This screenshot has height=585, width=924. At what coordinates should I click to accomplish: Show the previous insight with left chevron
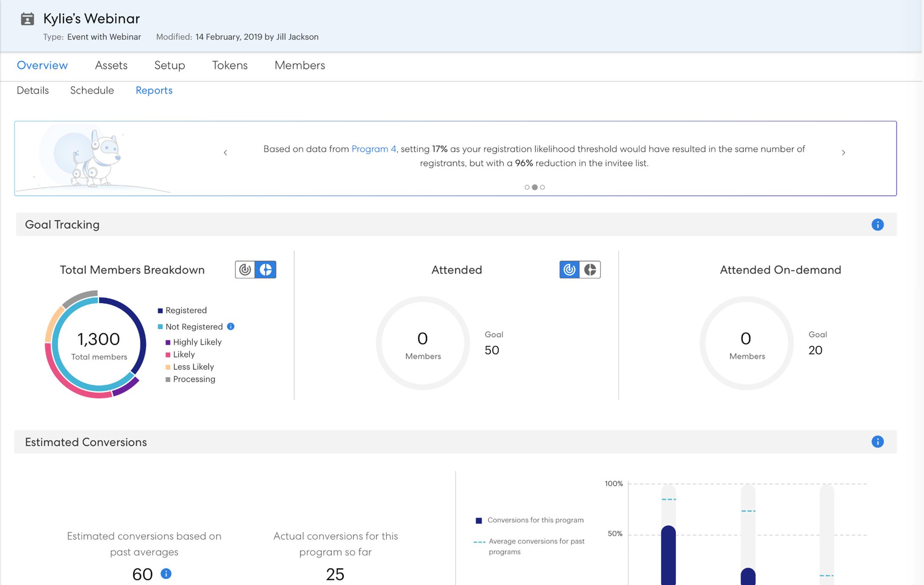(225, 152)
